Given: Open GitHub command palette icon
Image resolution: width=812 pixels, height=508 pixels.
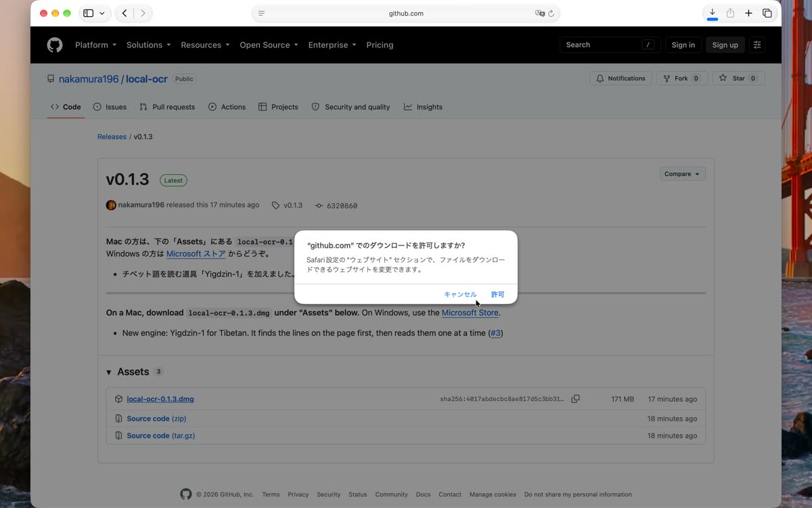Looking at the screenshot, I should pyautogui.click(x=757, y=45).
